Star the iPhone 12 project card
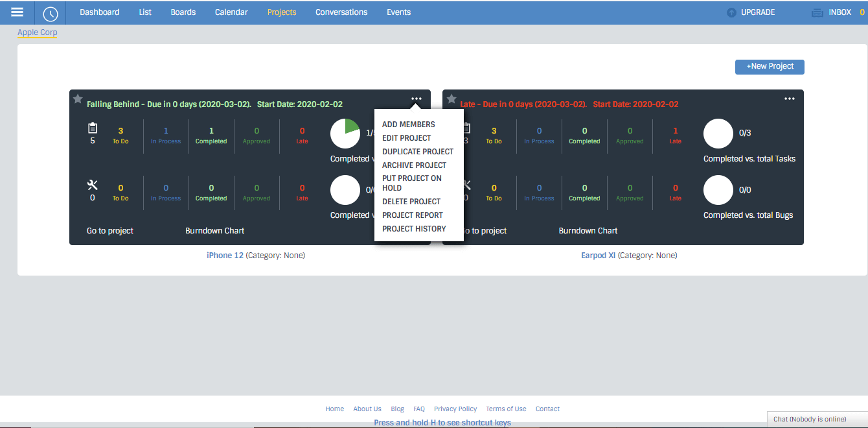The width and height of the screenshot is (868, 428). 78,99
